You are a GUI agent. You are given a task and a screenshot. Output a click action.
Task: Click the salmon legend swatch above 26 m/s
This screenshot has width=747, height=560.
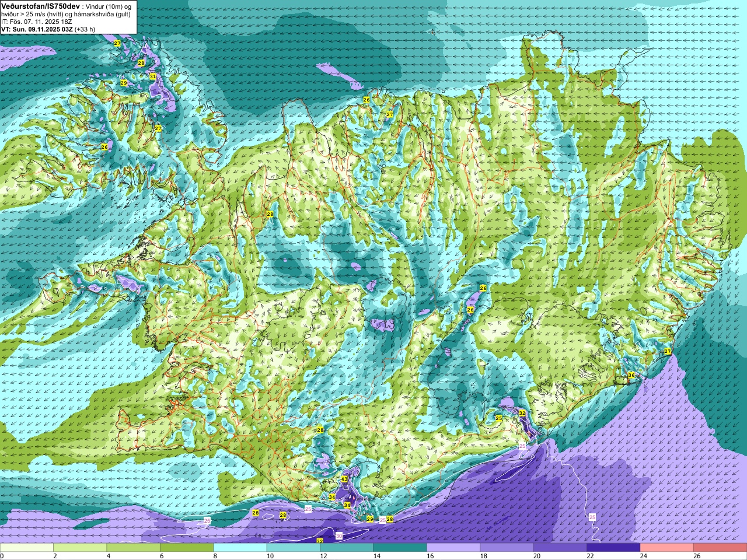(720, 548)
